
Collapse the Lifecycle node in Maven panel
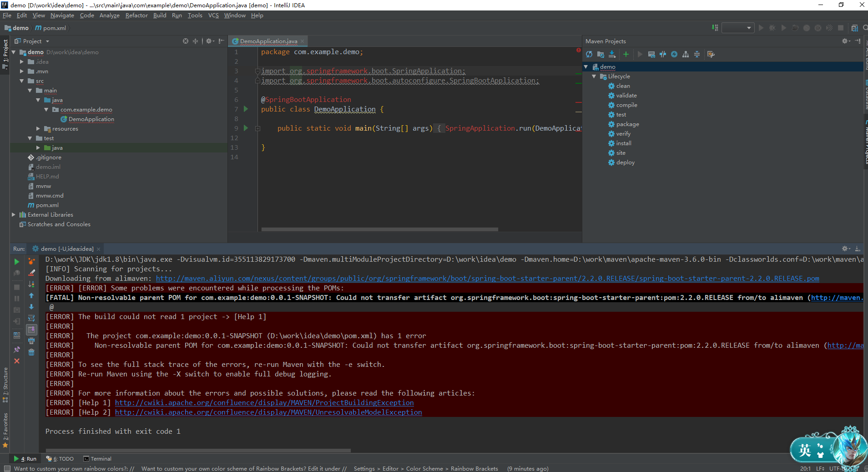coord(594,76)
